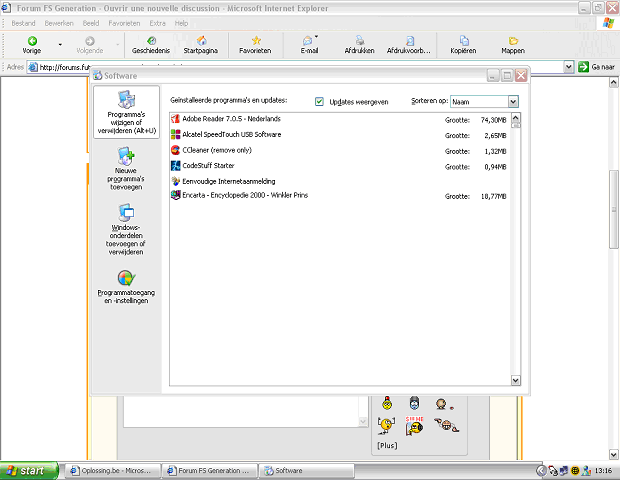Select Programma's wijzigen of verwijderen

pos(127,112)
